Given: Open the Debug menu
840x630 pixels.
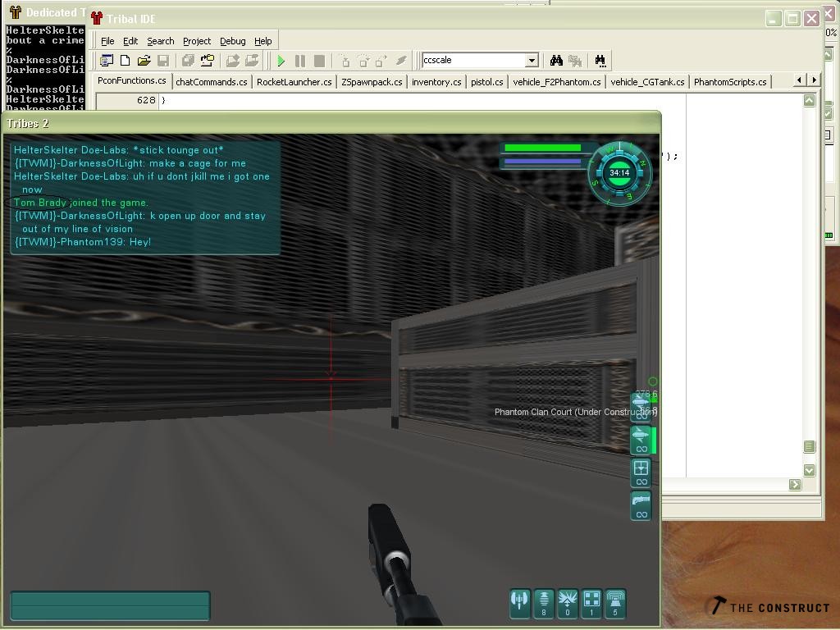Looking at the screenshot, I should [x=232, y=41].
